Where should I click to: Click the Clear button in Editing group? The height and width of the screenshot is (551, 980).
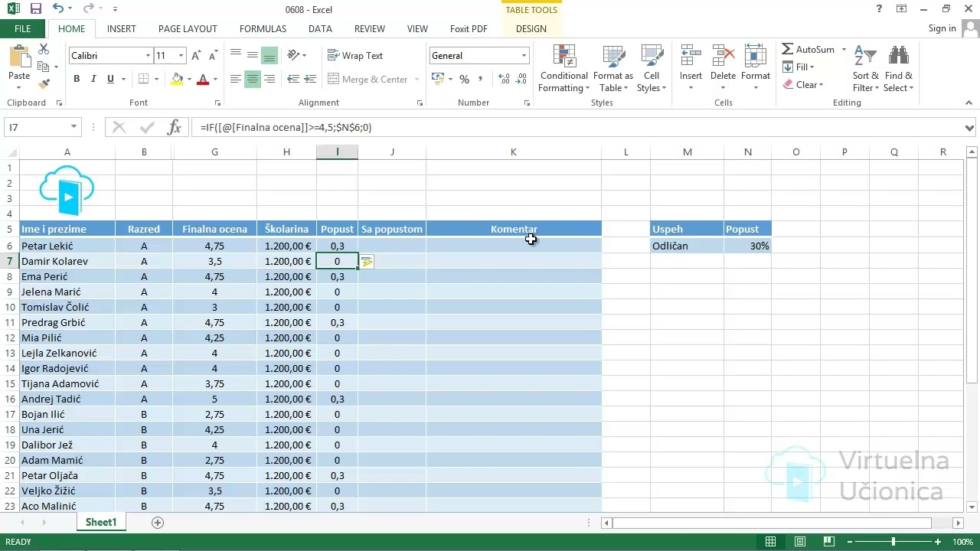coord(802,85)
